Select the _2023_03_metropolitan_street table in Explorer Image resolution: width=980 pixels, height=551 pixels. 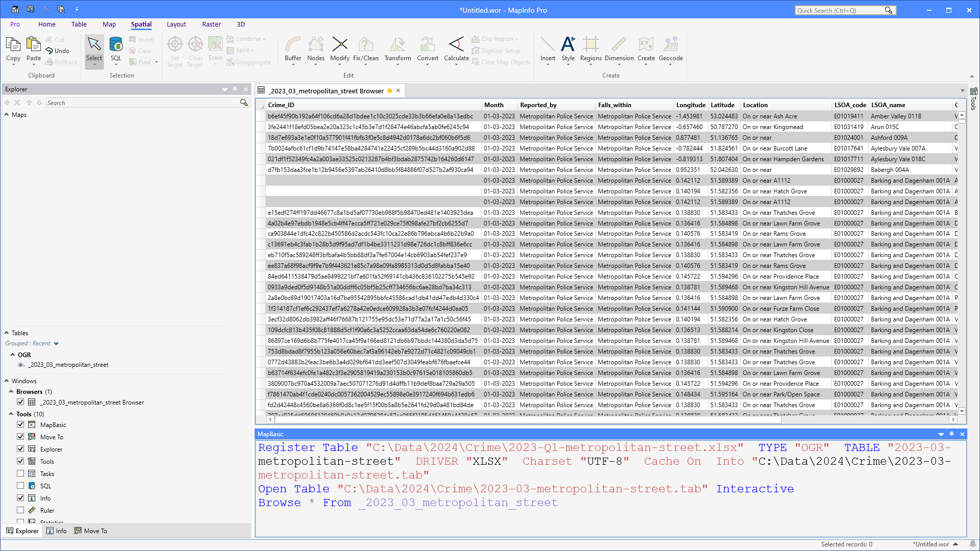[x=68, y=365]
